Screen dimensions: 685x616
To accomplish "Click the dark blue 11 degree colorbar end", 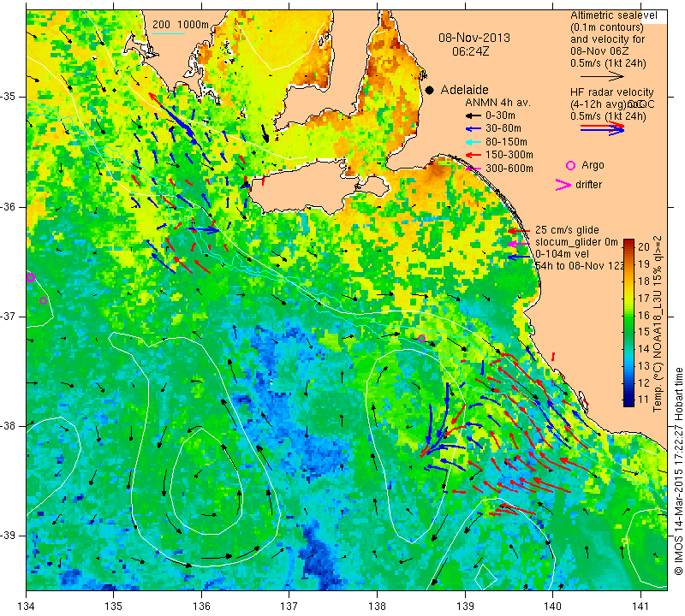I will pos(628,402).
